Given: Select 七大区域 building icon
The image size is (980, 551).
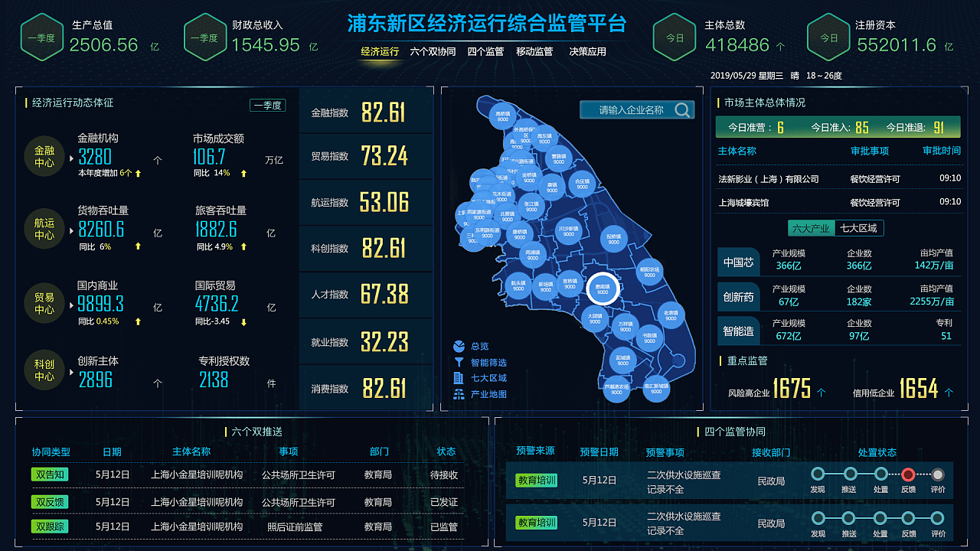Looking at the screenshot, I should click(459, 378).
